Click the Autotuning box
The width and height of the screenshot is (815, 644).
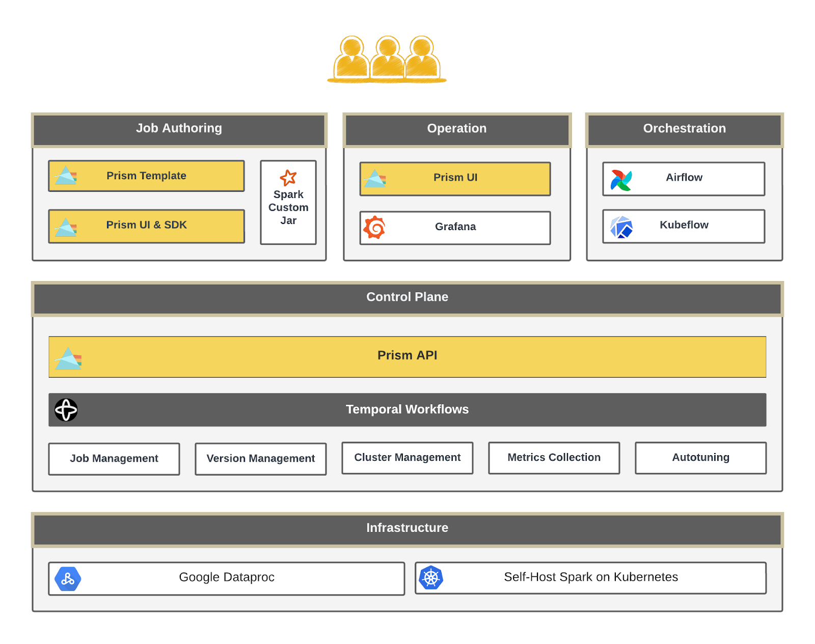point(701,458)
